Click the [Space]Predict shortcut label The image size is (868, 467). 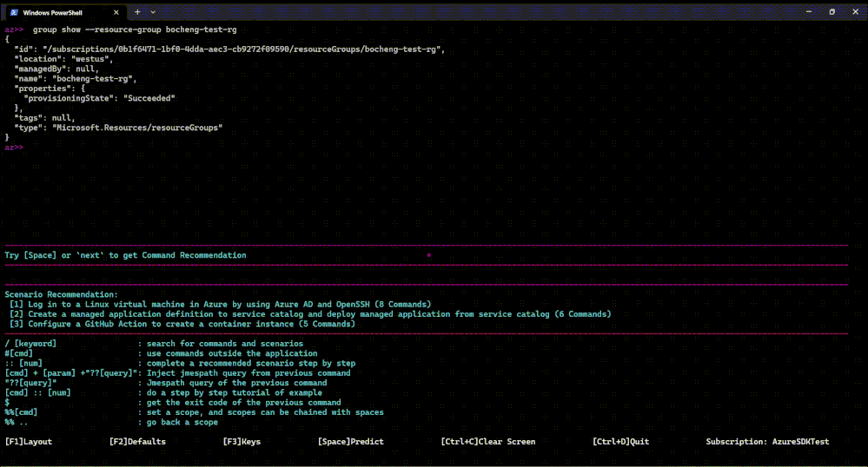point(350,442)
